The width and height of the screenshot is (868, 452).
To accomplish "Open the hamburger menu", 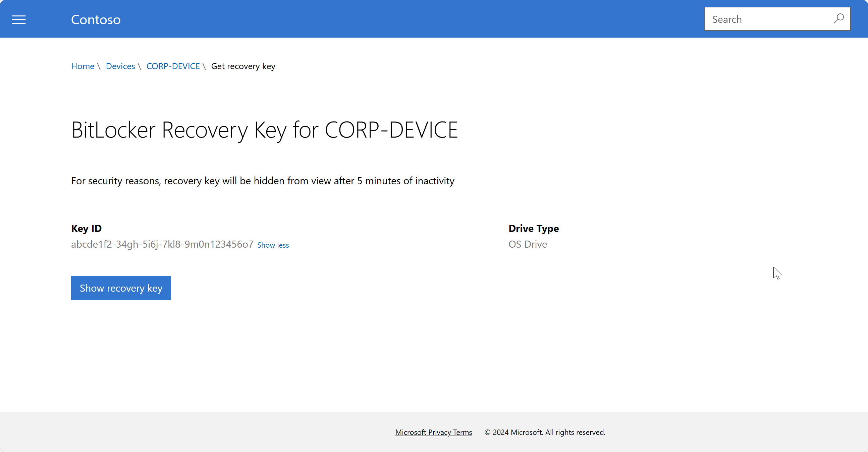I will pos(19,19).
